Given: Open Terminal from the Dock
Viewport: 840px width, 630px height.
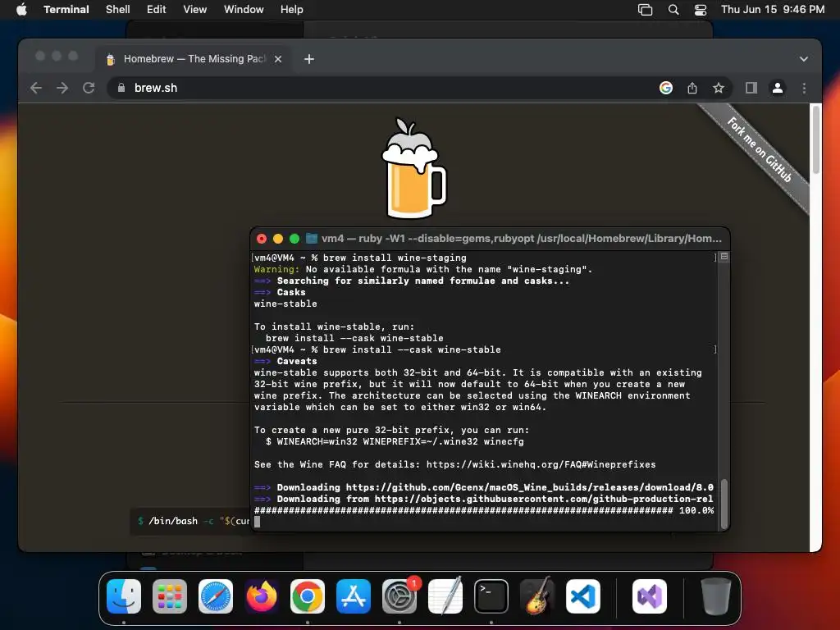Looking at the screenshot, I should (x=491, y=596).
